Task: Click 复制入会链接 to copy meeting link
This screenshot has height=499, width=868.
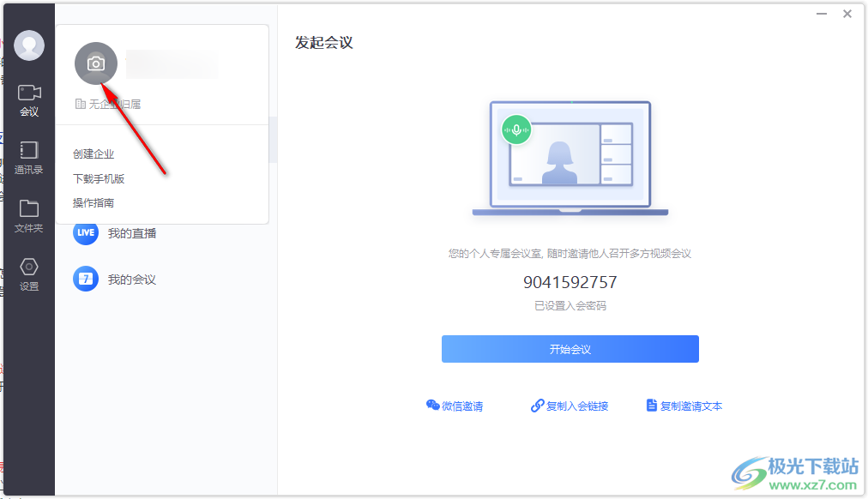Action: [570, 406]
